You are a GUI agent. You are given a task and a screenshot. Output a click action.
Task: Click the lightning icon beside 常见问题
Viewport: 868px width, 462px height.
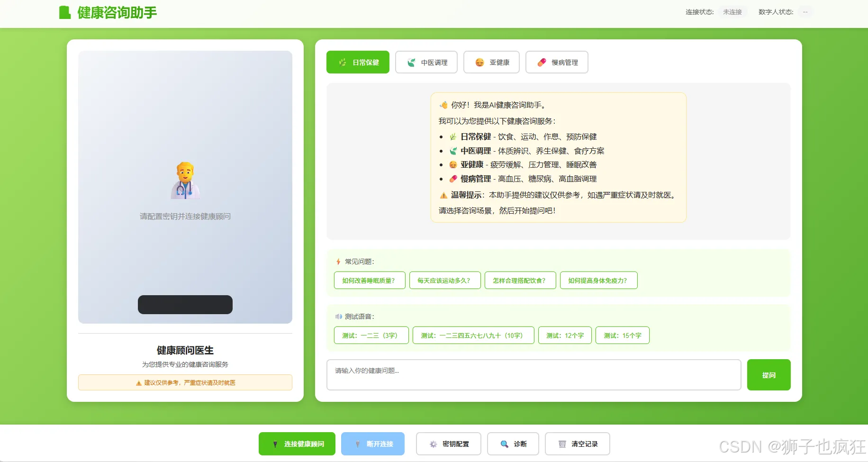[338, 262]
